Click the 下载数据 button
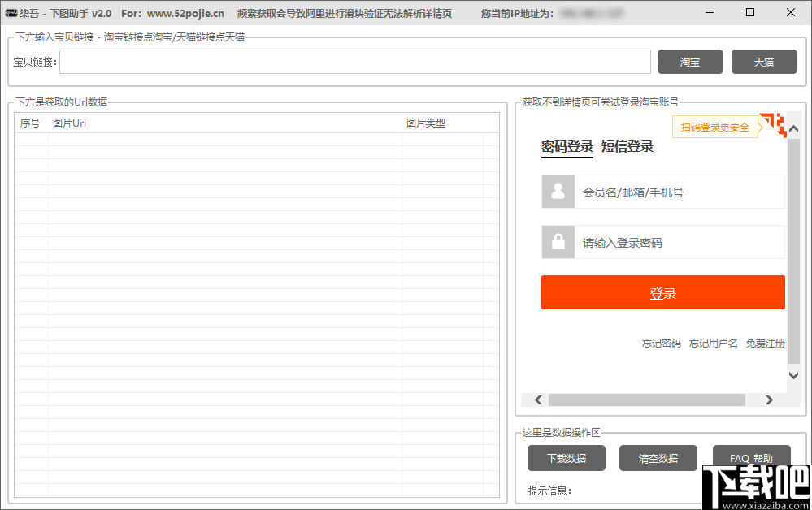Image resolution: width=812 pixels, height=510 pixels. [567, 457]
